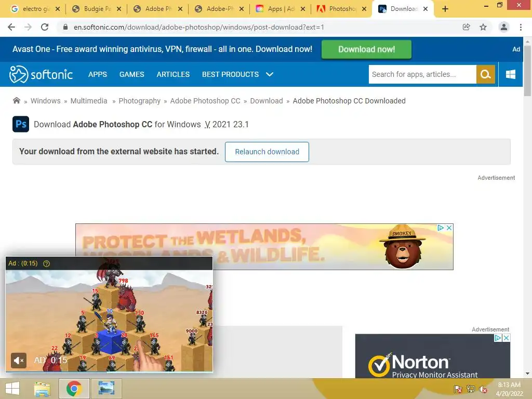Viewport: 532px width, 399px height.
Task: Open photo viewer app in taskbar
Action: (106, 389)
